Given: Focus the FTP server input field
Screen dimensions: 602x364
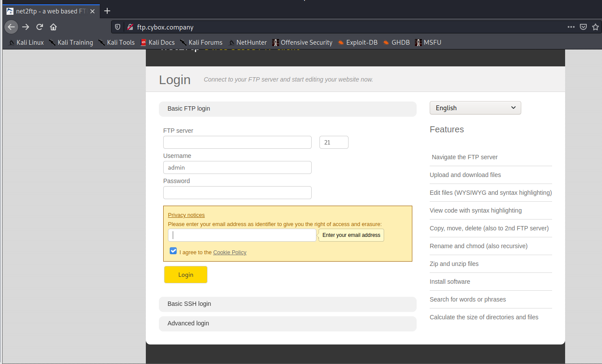Looking at the screenshot, I should coord(237,142).
